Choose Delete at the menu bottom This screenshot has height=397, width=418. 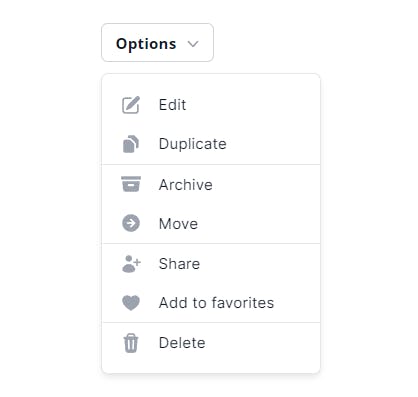click(211, 343)
